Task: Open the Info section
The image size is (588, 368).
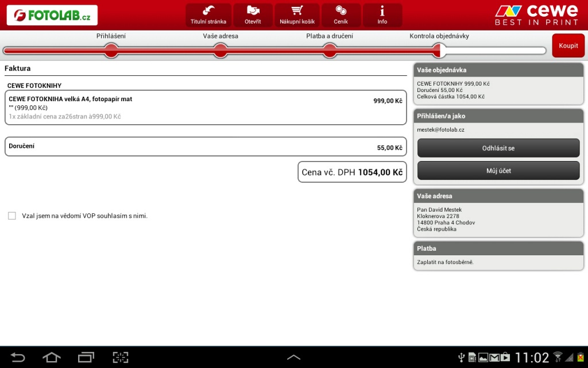Action: coord(382,15)
